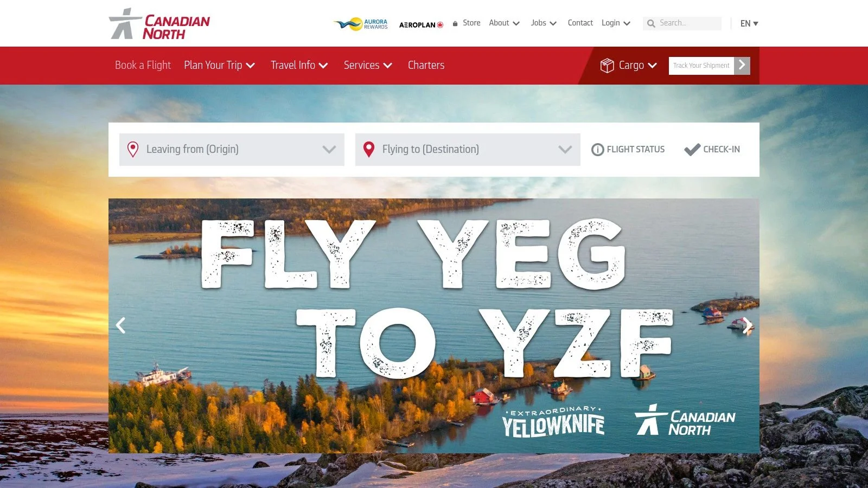Click the Cargo box icon
Image resolution: width=868 pixels, height=488 pixels.
point(607,66)
